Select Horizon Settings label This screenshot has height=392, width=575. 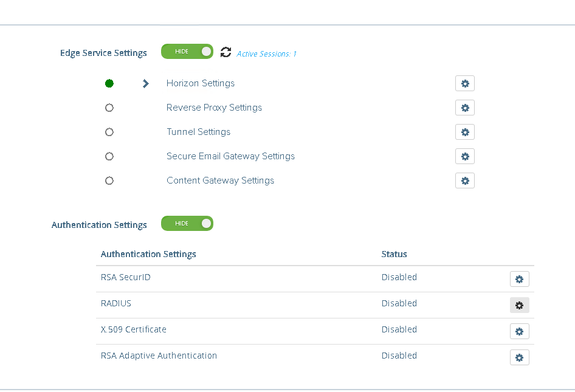click(x=200, y=83)
